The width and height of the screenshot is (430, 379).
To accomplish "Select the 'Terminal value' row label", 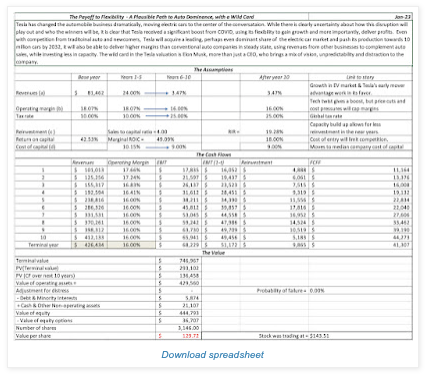I will 32,261.
